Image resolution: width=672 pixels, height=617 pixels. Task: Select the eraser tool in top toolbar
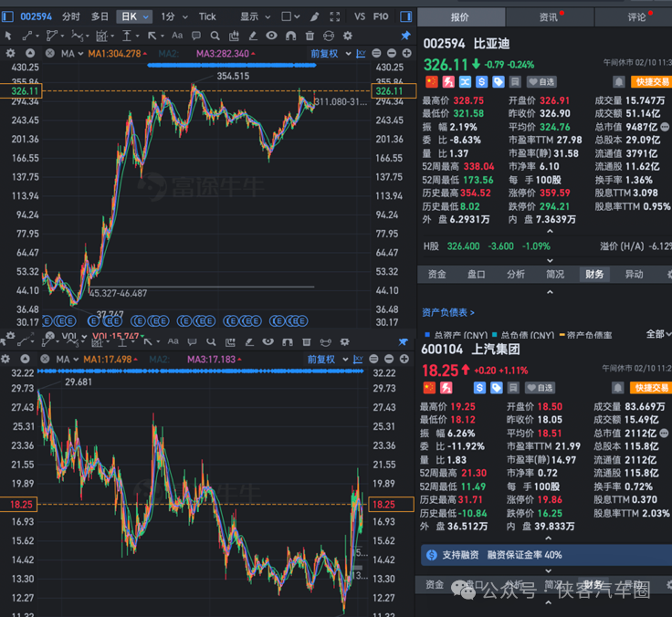click(253, 36)
